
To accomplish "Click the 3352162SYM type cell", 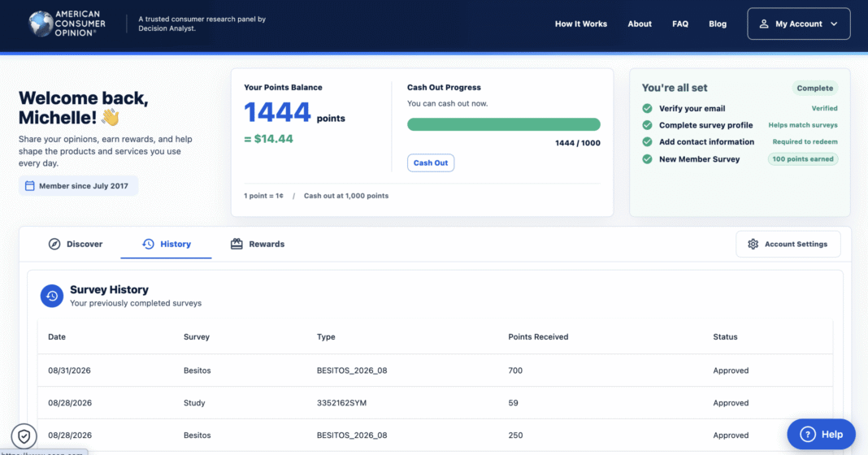I will tap(341, 403).
